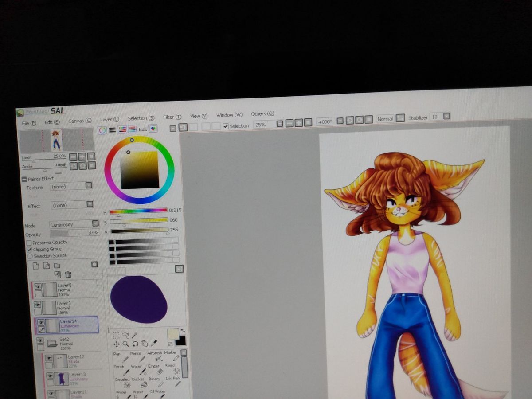Screen dimensions: 532x399
Task: Rotate view clockwise in navigator
Action: pyautogui.click(x=82, y=166)
